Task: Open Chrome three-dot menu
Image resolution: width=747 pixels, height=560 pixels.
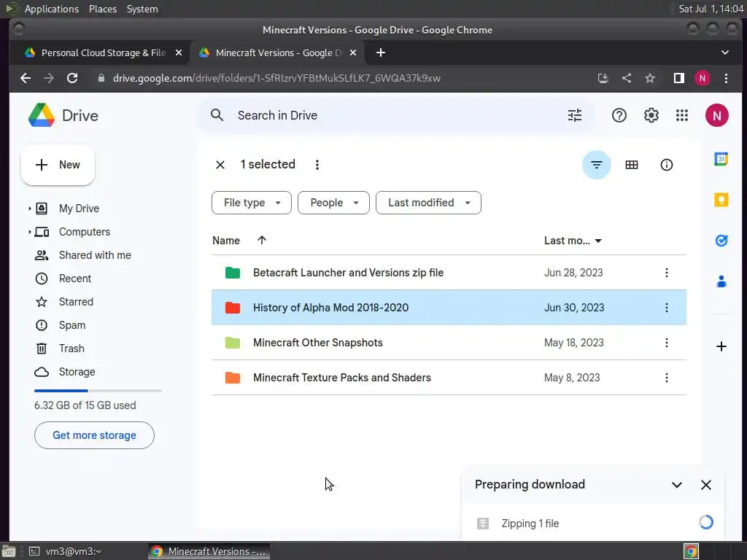Action: coord(726,78)
